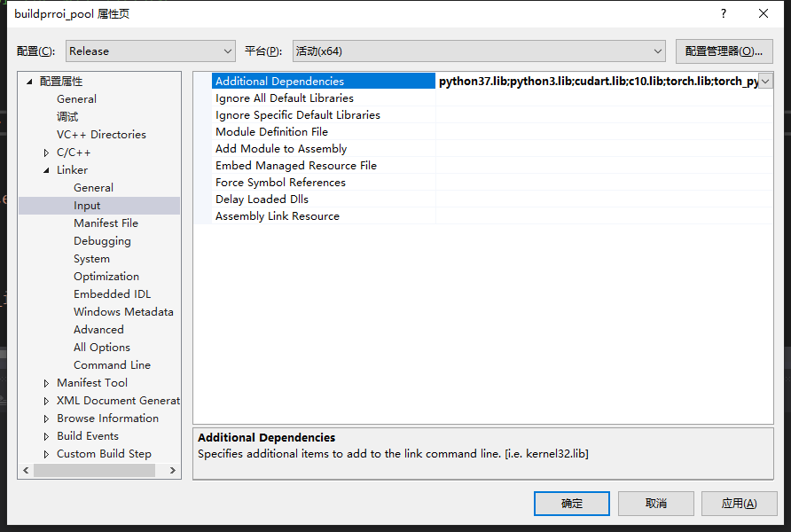
Task: Expand the XML Document Generator node
Action: click(x=45, y=400)
